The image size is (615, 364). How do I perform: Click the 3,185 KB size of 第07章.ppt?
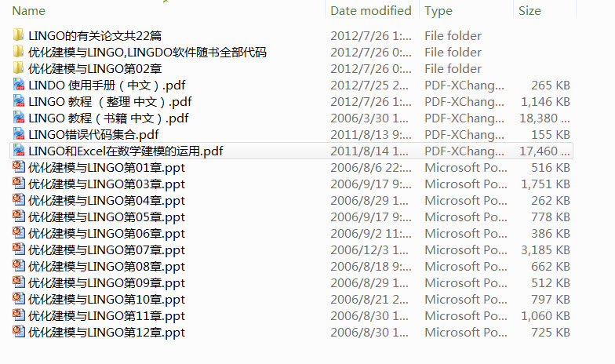[545, 249]
